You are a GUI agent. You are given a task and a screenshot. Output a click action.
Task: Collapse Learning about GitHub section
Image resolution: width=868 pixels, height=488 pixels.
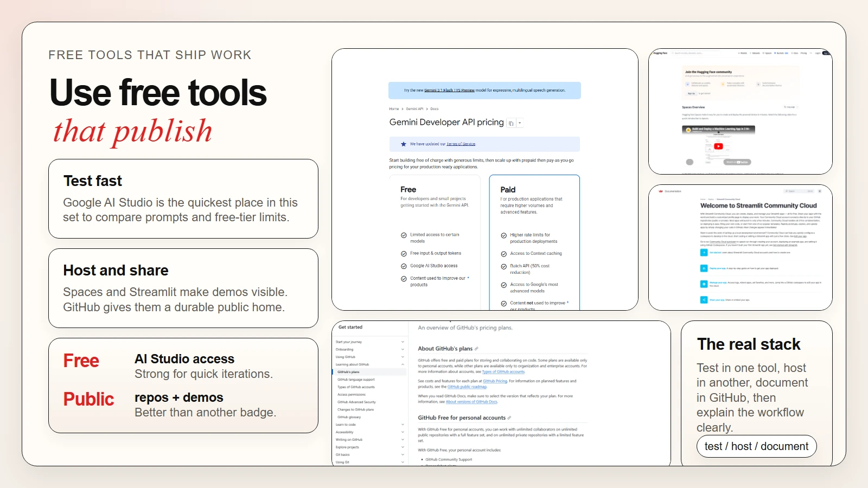pos(403,364)
